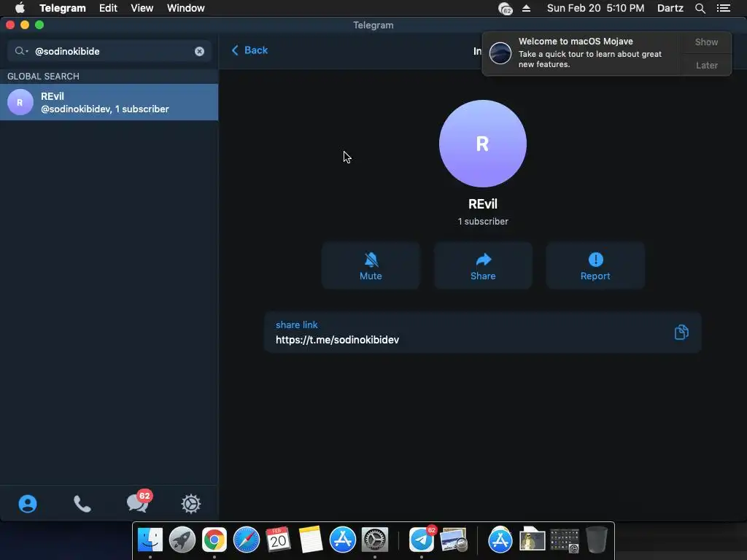Screen dimensions: 747x560
Task: Open Telegram Settings gear icon
Action: click(x=191, y=504)
